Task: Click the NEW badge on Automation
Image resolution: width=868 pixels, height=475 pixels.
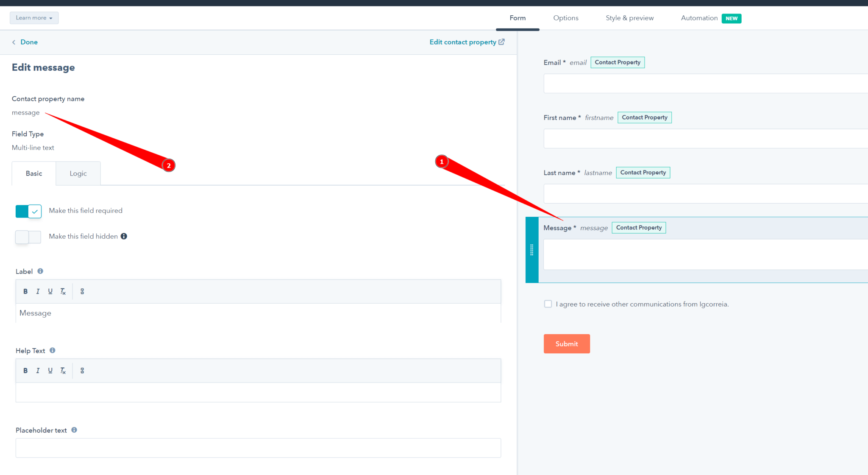Action: pos(732,18)
